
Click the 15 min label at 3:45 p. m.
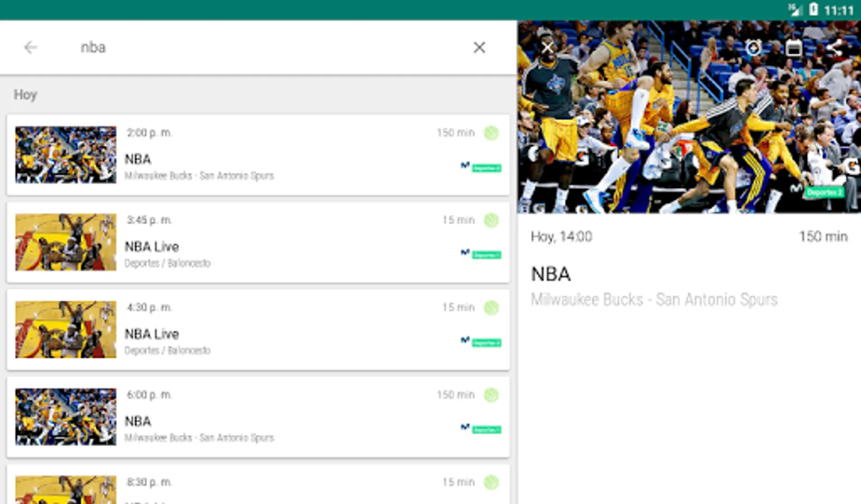tap(459, 220)
